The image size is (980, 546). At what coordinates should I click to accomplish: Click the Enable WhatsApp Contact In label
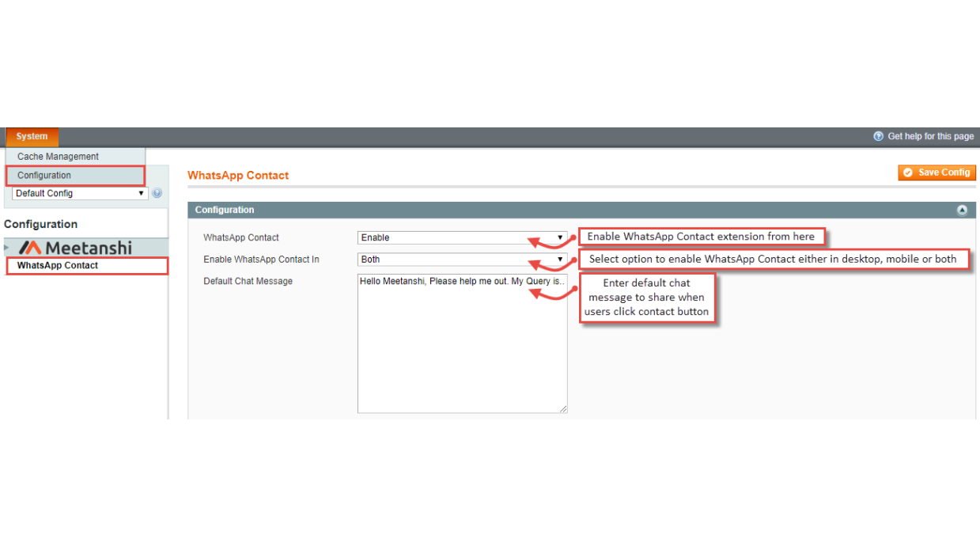[261, 260]
